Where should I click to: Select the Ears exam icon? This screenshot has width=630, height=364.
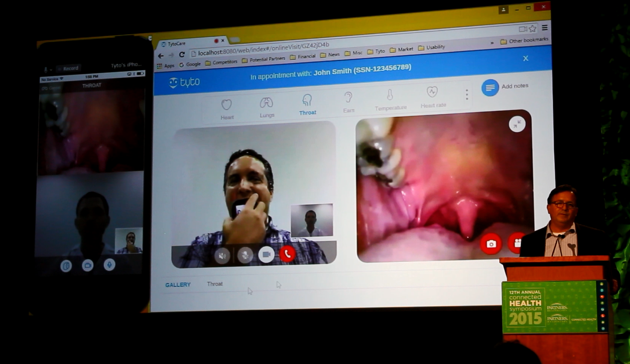tap(348, 102)
